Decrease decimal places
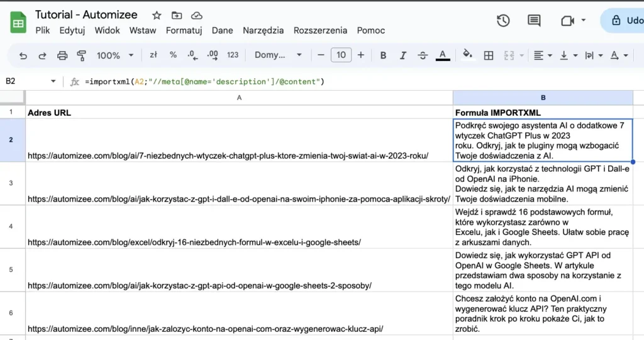 tap(192, 55)
